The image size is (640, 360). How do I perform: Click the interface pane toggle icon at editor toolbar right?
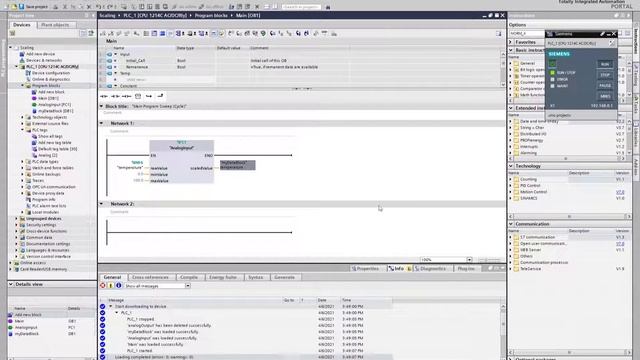coord(499,33)
